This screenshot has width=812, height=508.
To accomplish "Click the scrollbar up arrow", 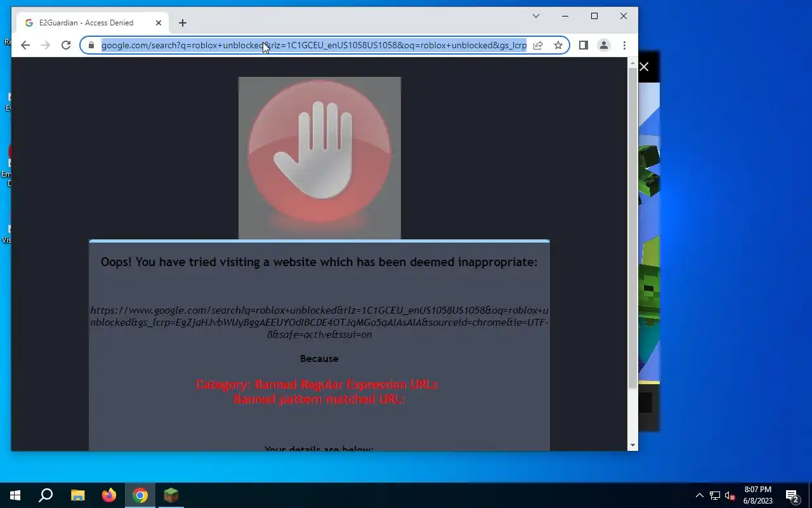I will point(632,62).
